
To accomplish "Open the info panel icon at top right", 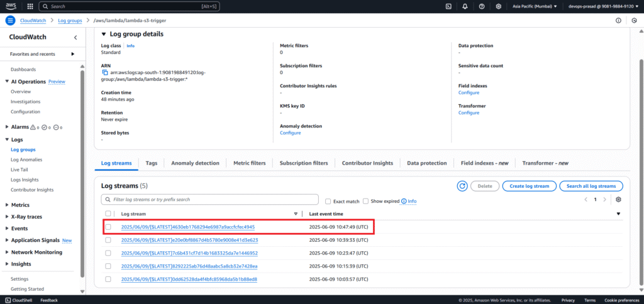I will click(618, 21).
